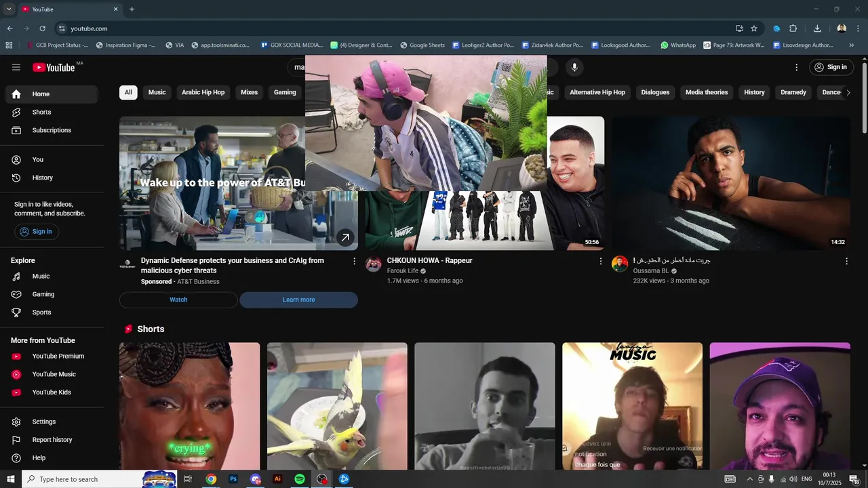
Task: Open a new browser tab
Action: coord(132,9)
